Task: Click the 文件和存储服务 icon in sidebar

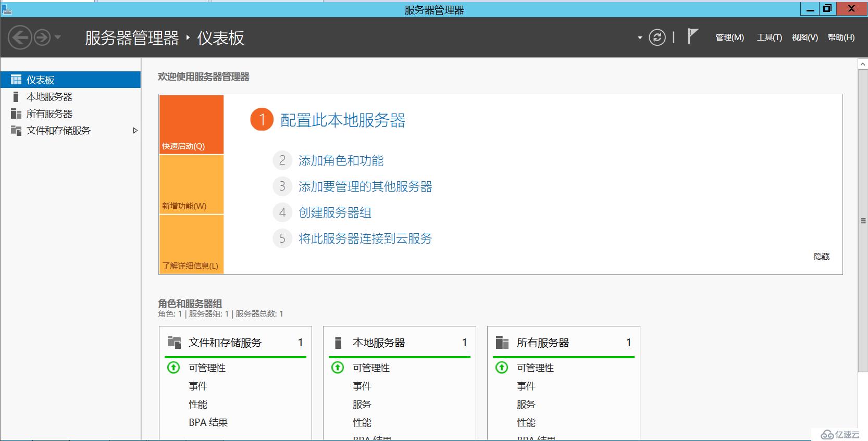Action: (16, 131)
